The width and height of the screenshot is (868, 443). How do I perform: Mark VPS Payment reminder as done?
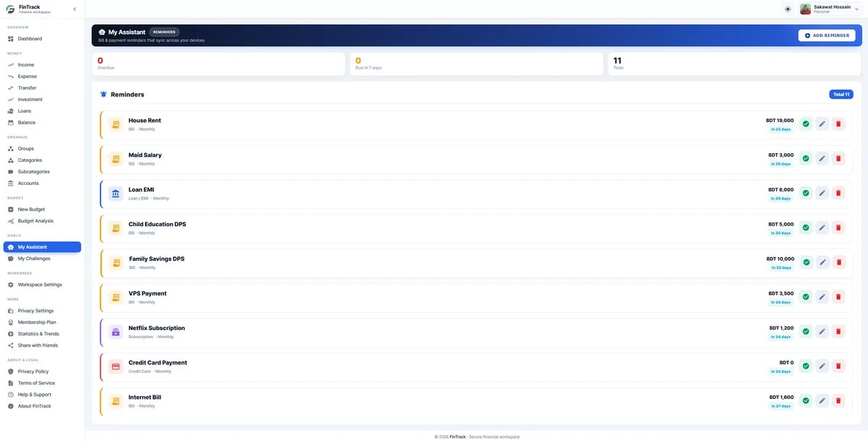click(806, 297)
